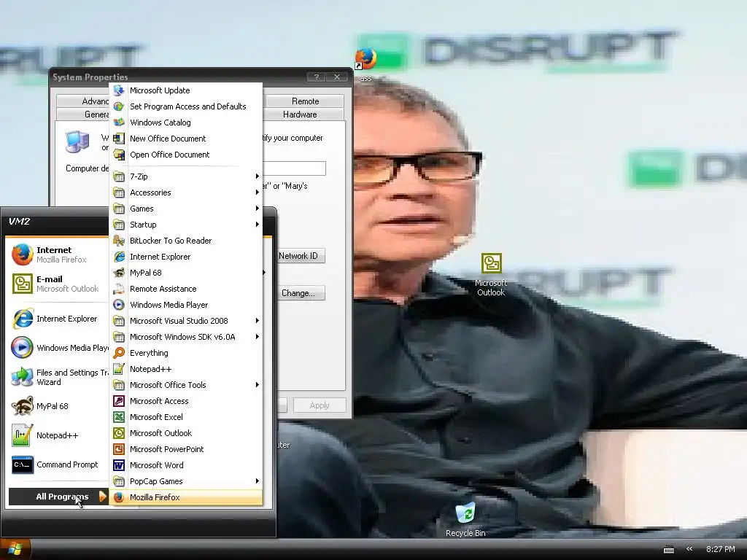Click the Start button on taskbar
Image resolution: width=747 pixels, height=560 pixels.
click(15, 549)
